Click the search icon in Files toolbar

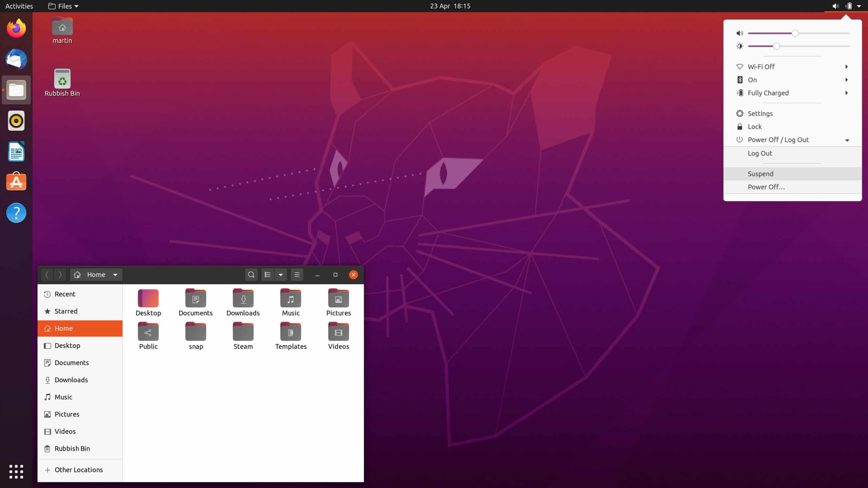pyautogui.click(x=250, y=275)
